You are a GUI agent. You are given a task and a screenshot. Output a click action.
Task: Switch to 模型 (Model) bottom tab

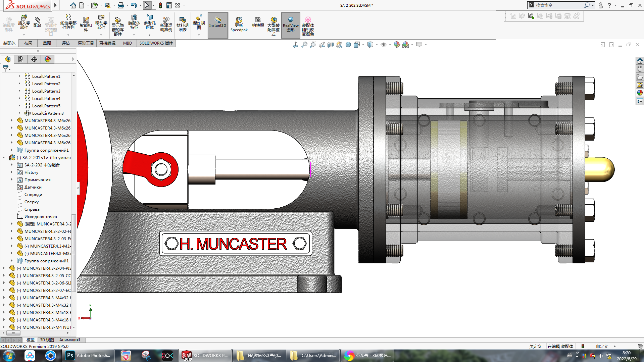(31, 340)
